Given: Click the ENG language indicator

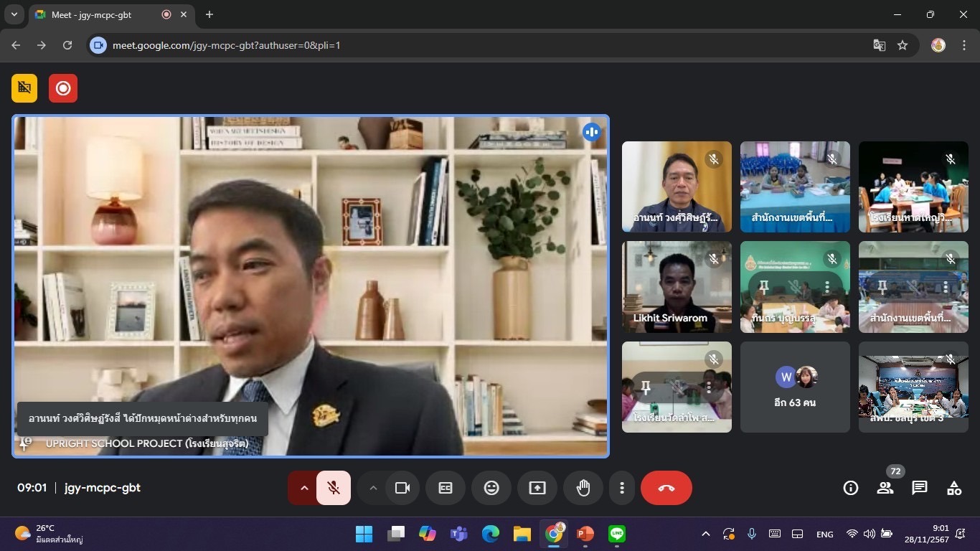Looking at the screenshot, I should tap(825, 534).
